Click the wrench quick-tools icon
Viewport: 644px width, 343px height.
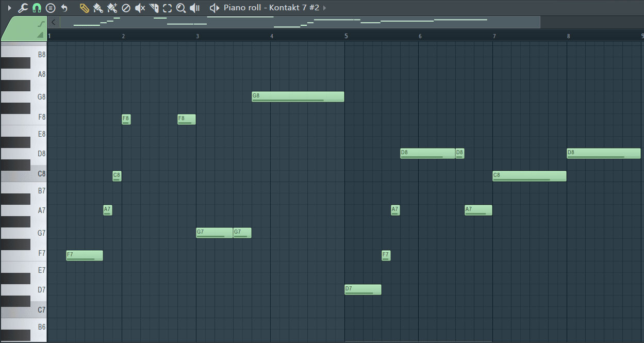coord(22,8)
